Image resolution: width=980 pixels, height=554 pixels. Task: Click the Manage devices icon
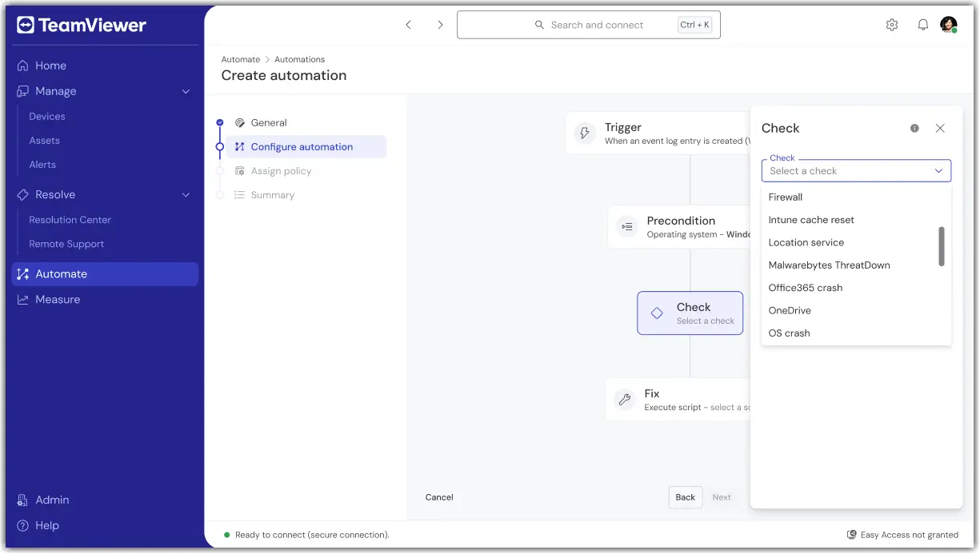(x=23, y=91)
